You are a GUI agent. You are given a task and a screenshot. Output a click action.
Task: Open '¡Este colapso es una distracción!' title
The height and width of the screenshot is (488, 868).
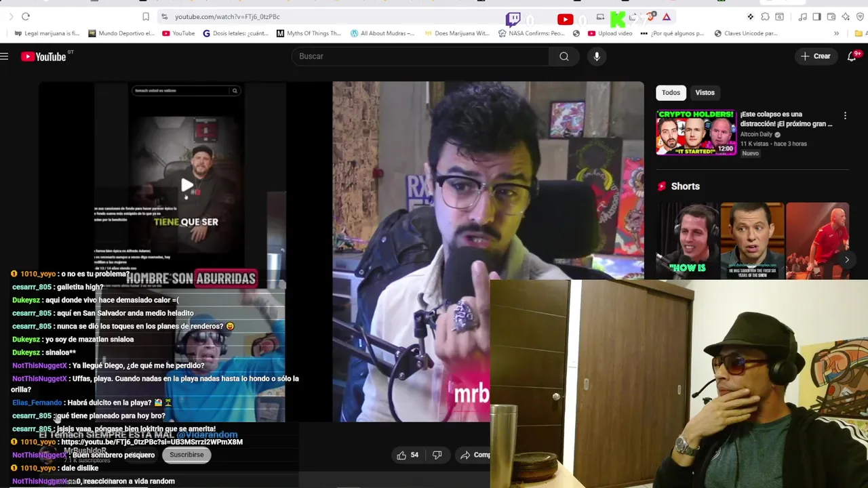pos(786,119)
